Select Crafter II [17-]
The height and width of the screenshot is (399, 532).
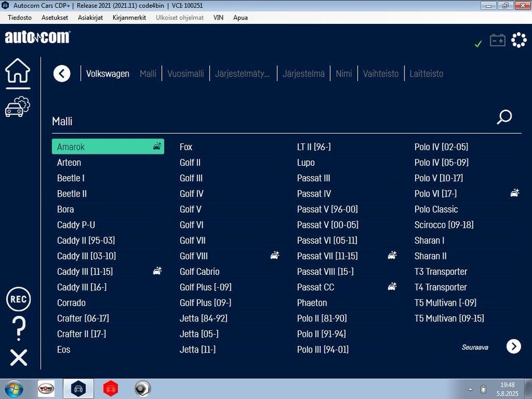(81, 334)
